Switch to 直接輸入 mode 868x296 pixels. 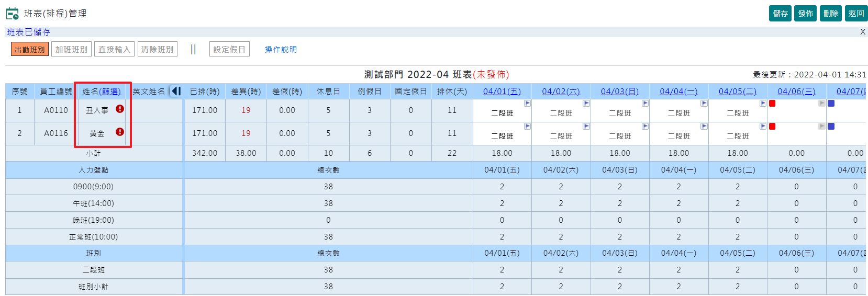click(x=114, y=49)
